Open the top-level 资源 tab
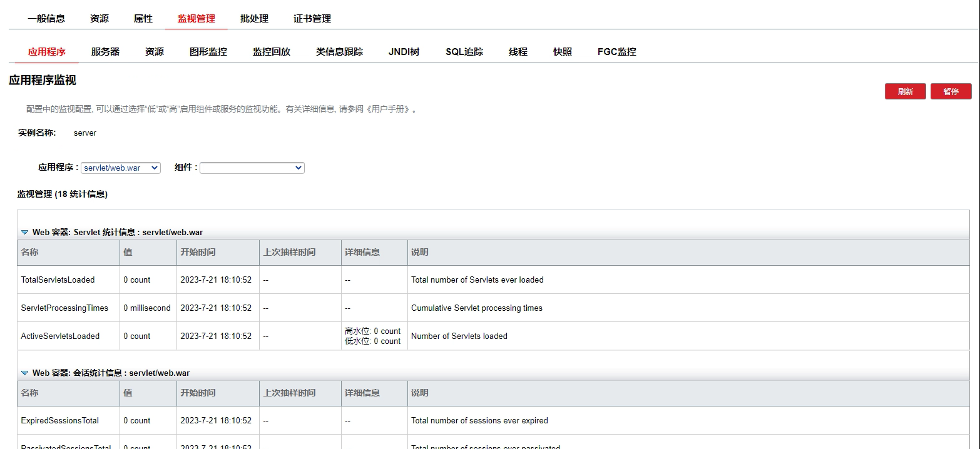Screen dimensions: 980x449 coord(100,19)
